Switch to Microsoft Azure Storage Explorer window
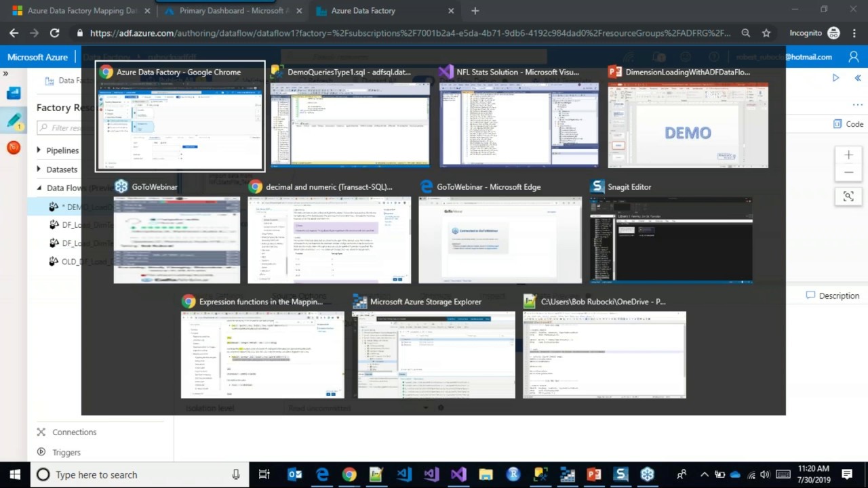Image resolution: width=868 pixels, height=488 pixels. (433, 348)
